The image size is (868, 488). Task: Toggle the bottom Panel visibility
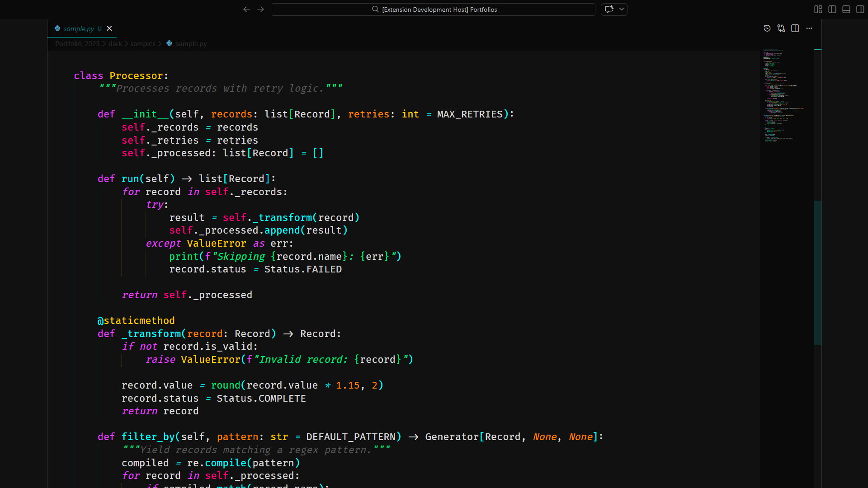tap(846, 9)
